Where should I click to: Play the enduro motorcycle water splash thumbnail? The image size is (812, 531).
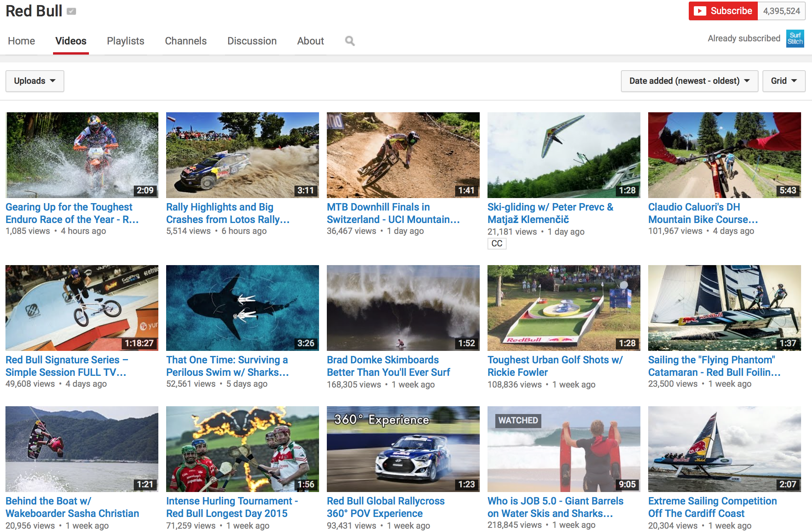tap(82, 155)
